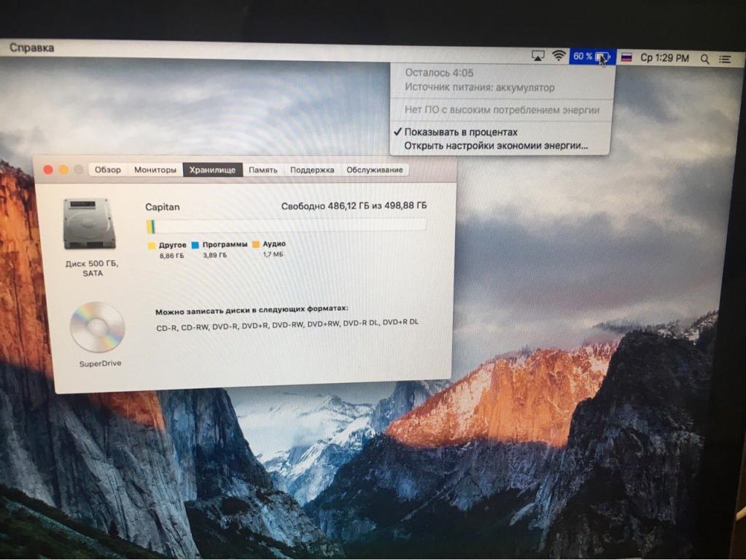Click the yellow Другое color swatch

[152, 246]
